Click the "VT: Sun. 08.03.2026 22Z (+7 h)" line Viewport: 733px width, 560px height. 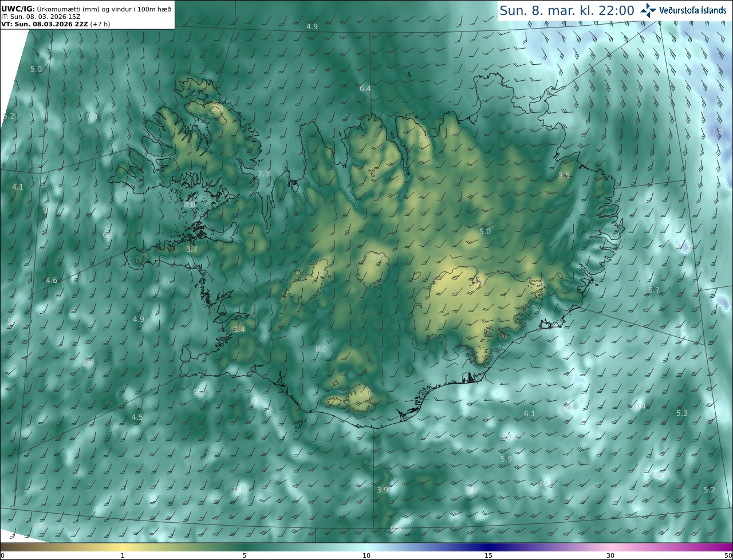pos(56,24)
